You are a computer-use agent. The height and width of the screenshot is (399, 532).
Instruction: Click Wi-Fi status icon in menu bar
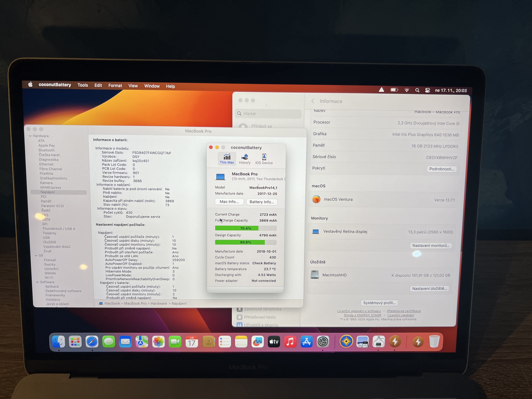tap(407, 90)
